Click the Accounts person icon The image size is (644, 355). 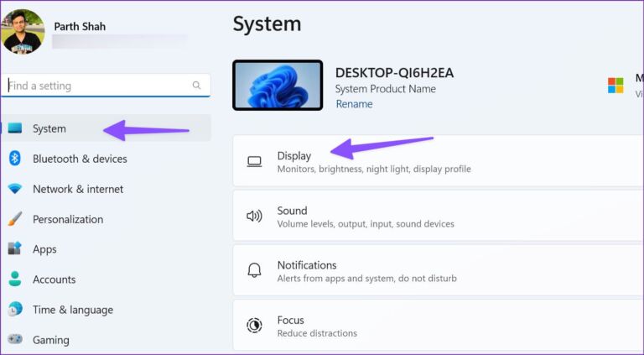click(15, 279)
